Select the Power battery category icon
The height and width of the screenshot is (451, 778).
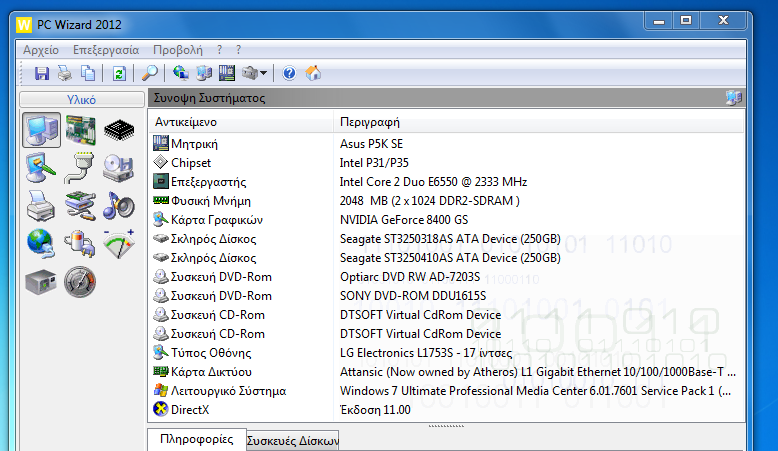(x=79, y=244)
